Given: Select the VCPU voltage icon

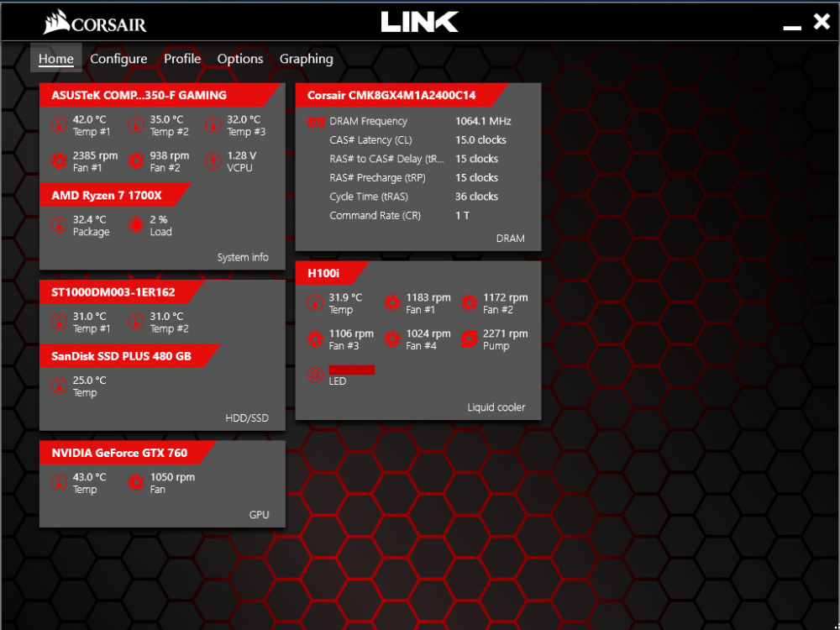Looking at the screenshot, I should 213,161.
